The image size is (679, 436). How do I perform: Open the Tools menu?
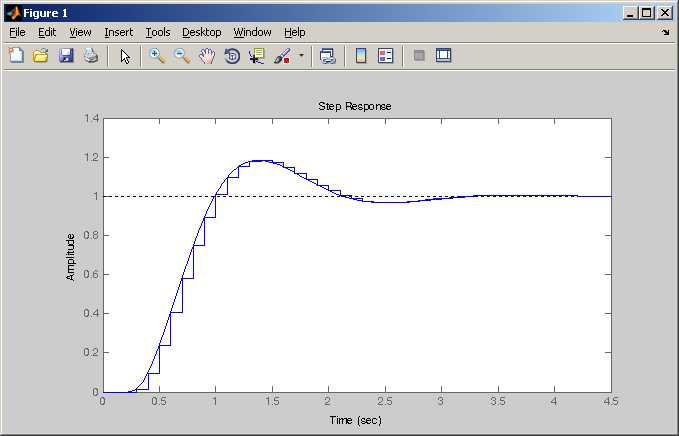pyautogui.click(x=158, y=32)
